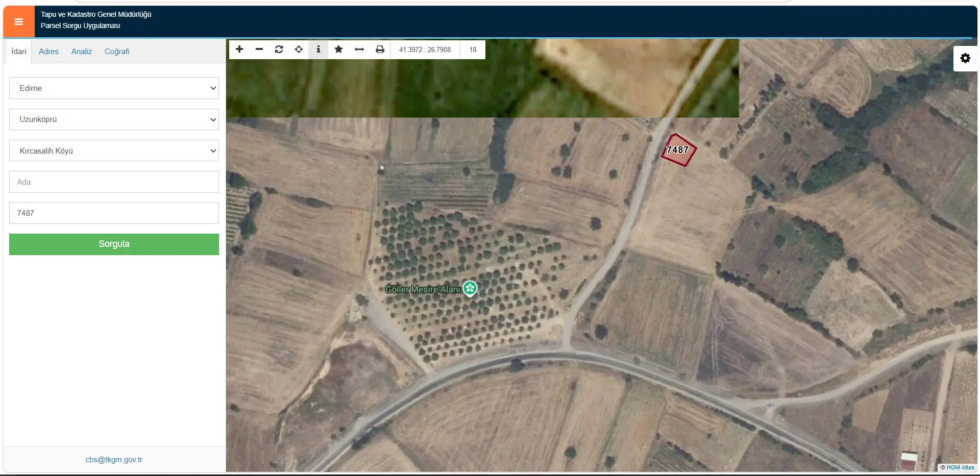Click the HGM Atlas attribution link
Image resolution: width=980 pixels, height=476 pixels.
click(960, 467)
